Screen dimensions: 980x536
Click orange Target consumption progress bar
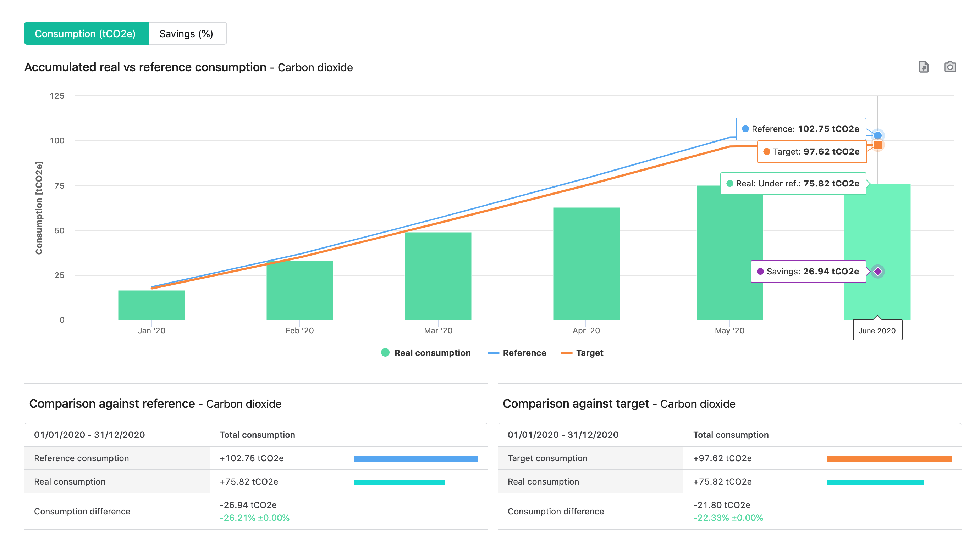pos(889,459)
